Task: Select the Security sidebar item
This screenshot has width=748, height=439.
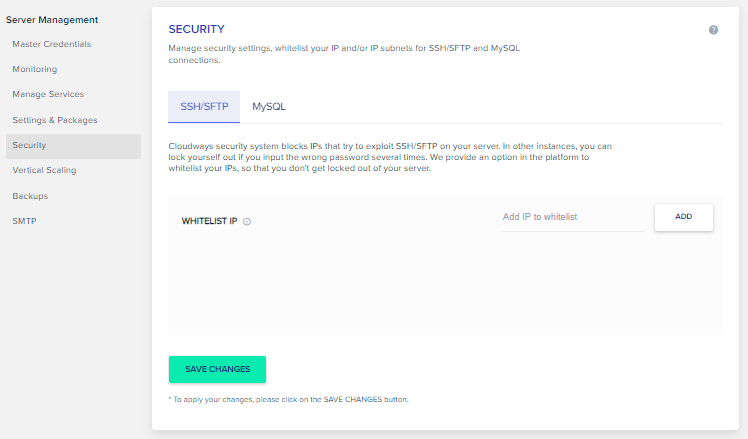Action: tap(73, 146)
